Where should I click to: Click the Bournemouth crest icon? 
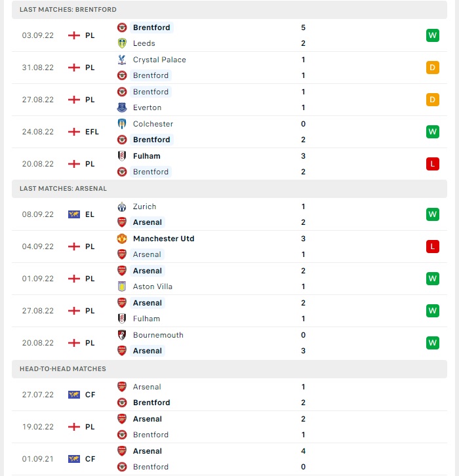click(122, 335)
